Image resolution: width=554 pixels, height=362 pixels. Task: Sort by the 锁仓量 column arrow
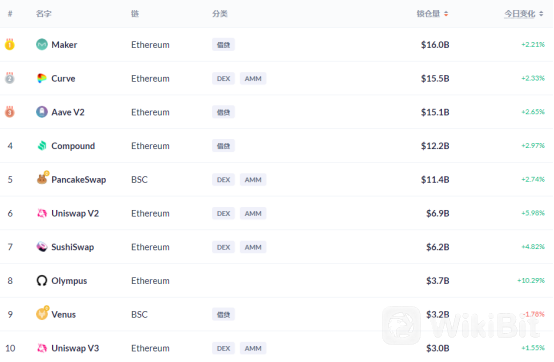(x=446, y=14)
